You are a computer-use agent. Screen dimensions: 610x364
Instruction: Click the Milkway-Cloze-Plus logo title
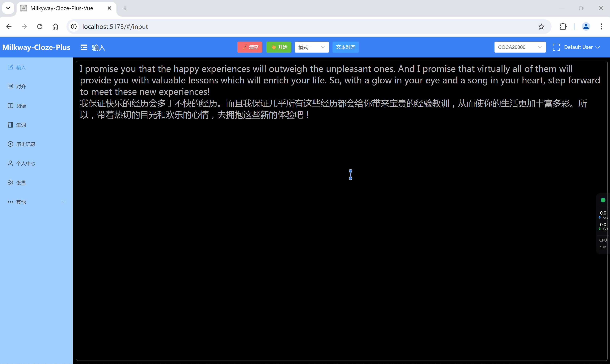(36, 47)
